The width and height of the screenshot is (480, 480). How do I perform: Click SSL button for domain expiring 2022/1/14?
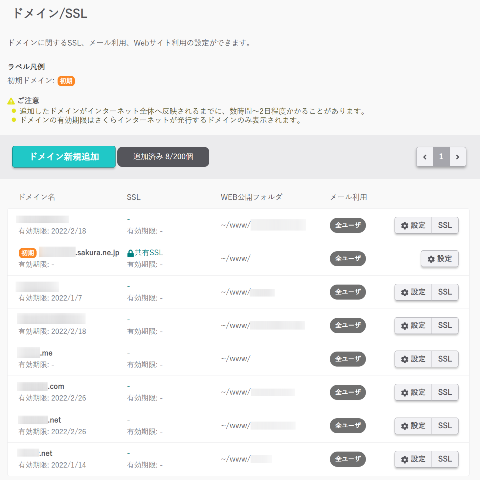click(445, 459)
